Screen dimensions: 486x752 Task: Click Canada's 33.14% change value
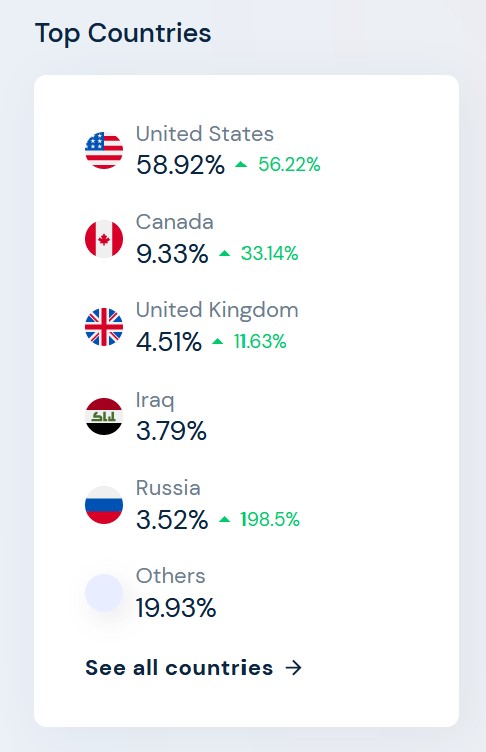[269, 253]
